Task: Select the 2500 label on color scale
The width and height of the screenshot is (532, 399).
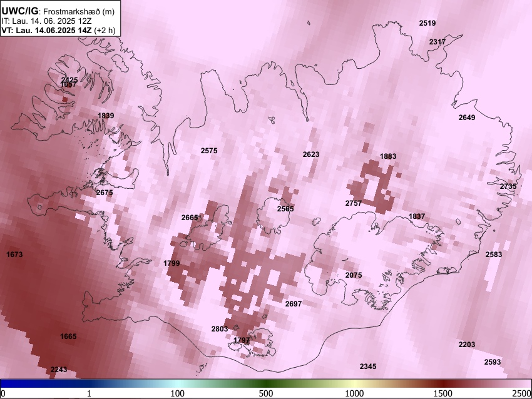Action: coord(522,393)
